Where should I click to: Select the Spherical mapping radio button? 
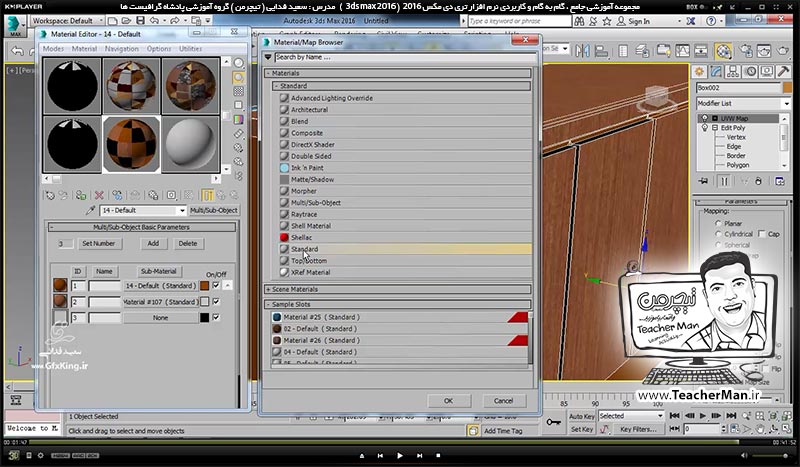click(x=718, y=245)
